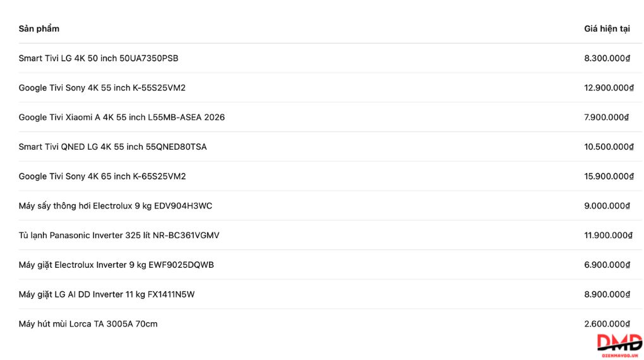Viewport: 644px width, 360px height.
Task: Open Google Tivi Sony 4K 65 inch K-65S25VM2
Action: pyautogui.click(x=102, y=177)
